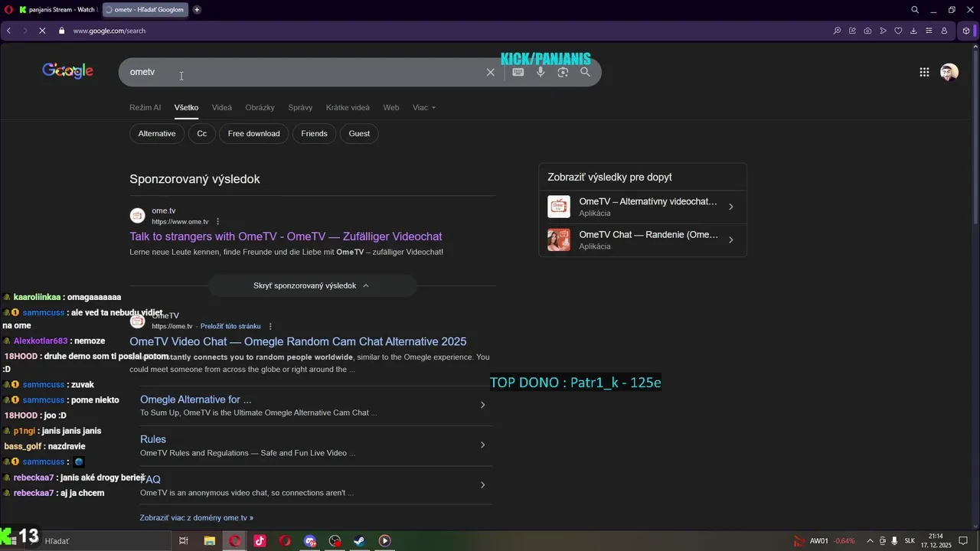Click the Guest filter chip

pyautogui.click(x=359, y=133)
